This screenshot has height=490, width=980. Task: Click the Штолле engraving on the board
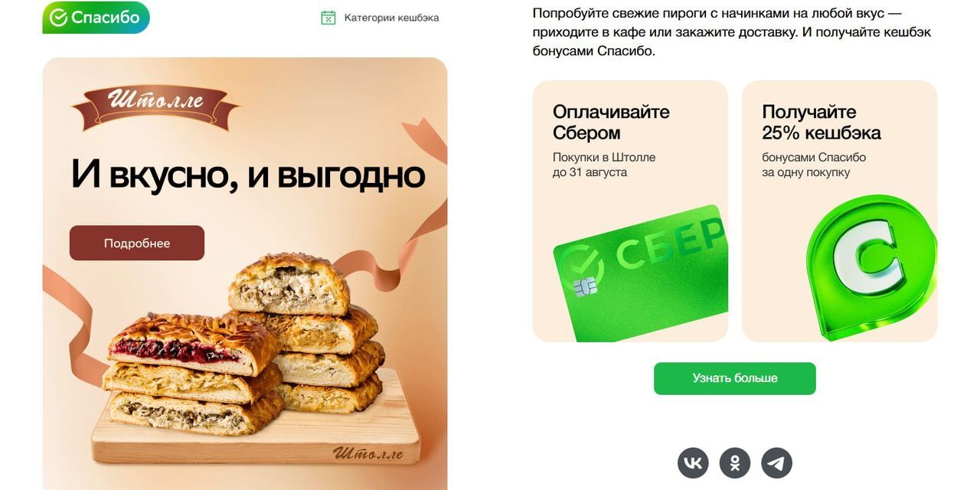(x=367, y=452)
